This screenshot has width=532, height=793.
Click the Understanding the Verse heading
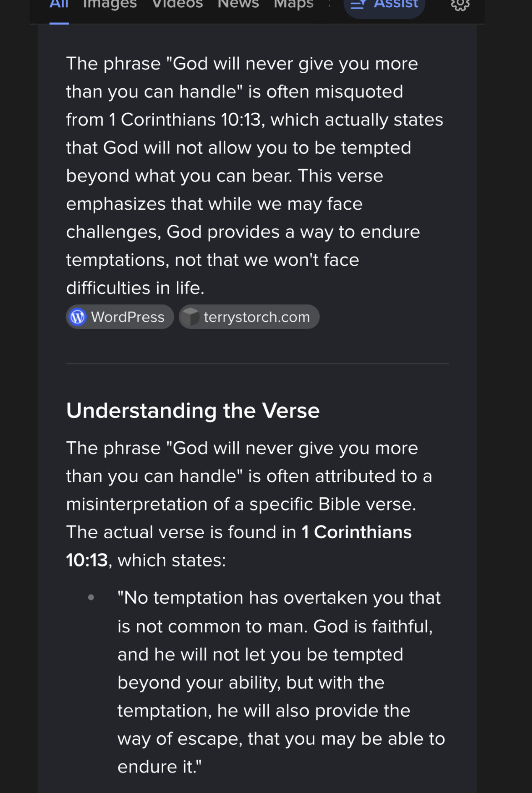tap(193, 410)
